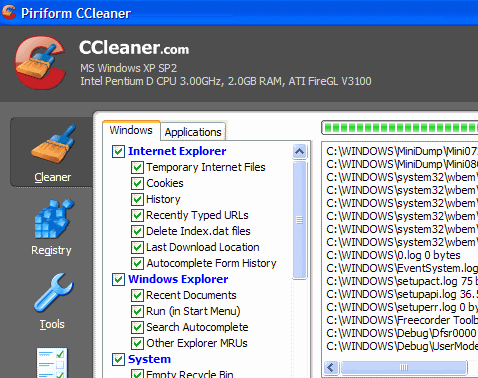Select the setuperr.log result line
The height and width of the screenshot is (378, 478).
click(402, 307)
